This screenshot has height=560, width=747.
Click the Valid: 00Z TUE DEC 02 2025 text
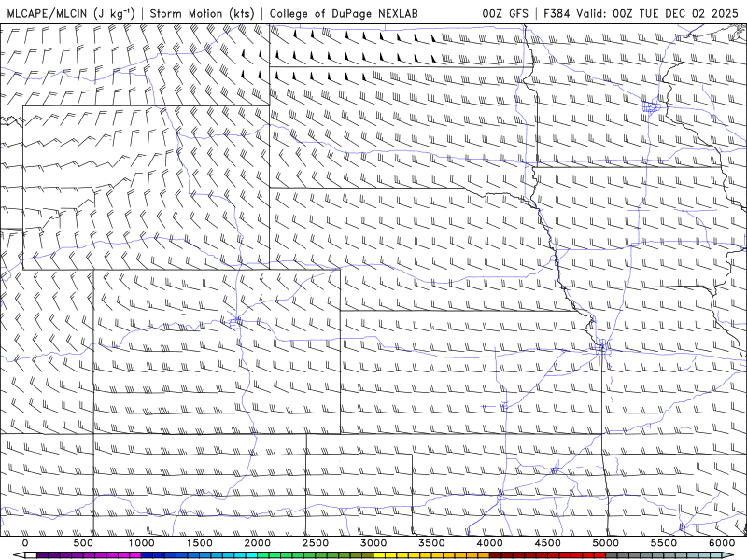click(x=657, y=13)
